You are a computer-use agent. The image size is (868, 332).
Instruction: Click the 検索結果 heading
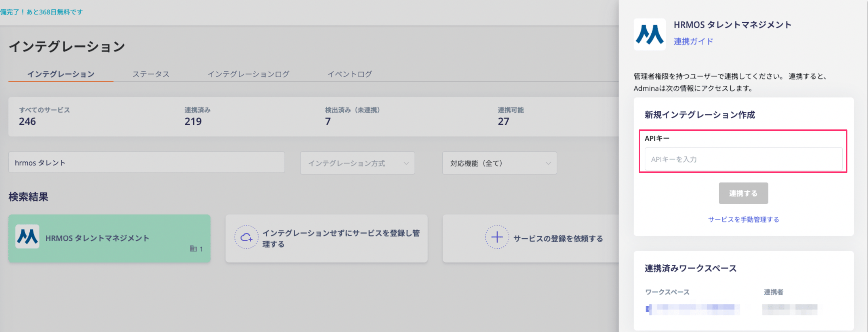[x=28, y=197]
